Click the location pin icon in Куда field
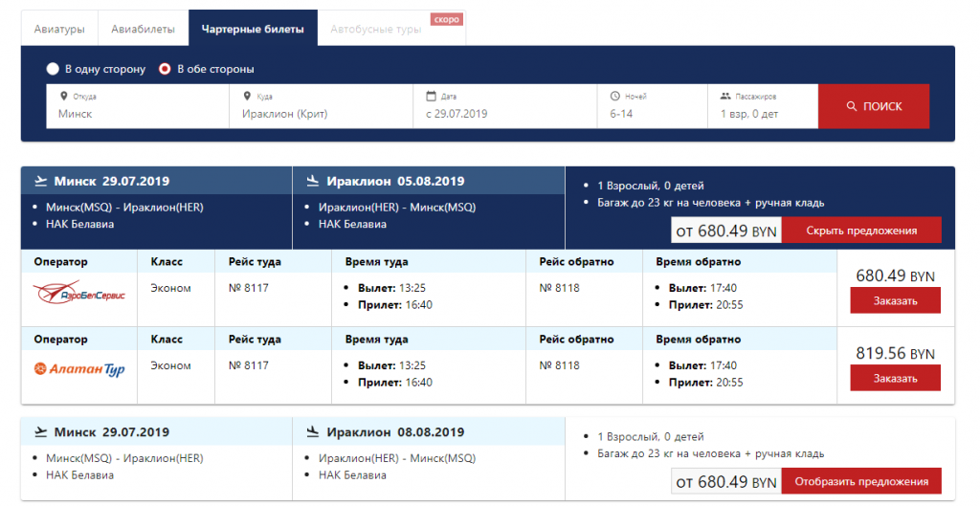This screenshot has width=980, height=506. click(x=248, y=97)
